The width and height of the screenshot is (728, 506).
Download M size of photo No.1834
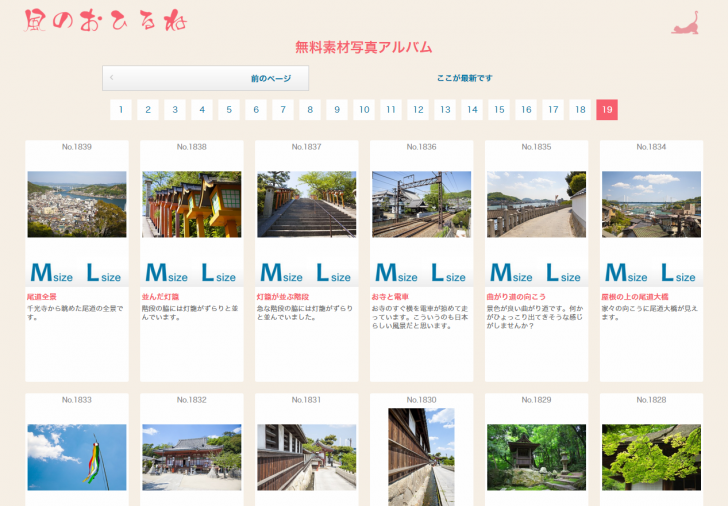point(626,272)
